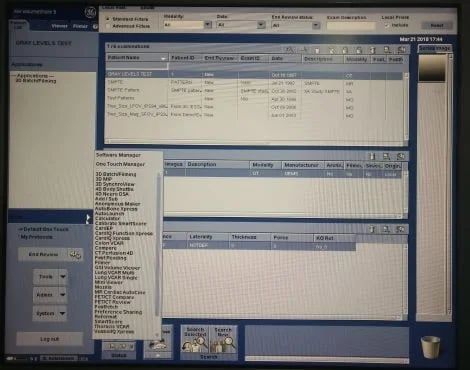Viewport: 470px width, 370px height.
Task: Click the Laterality column header
Action: tap(200, 237)
